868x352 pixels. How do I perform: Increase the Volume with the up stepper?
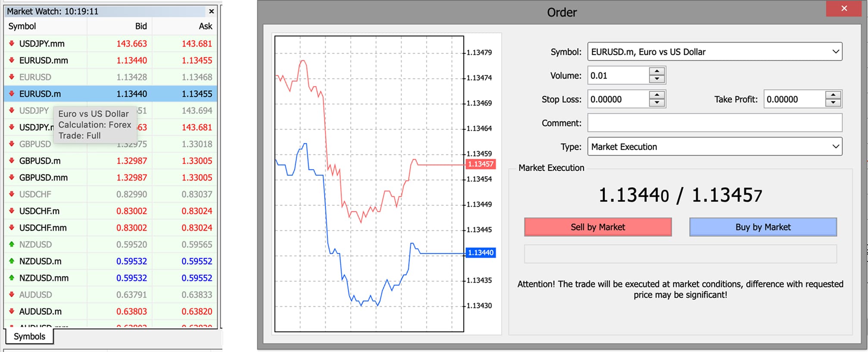click(656, 71)
